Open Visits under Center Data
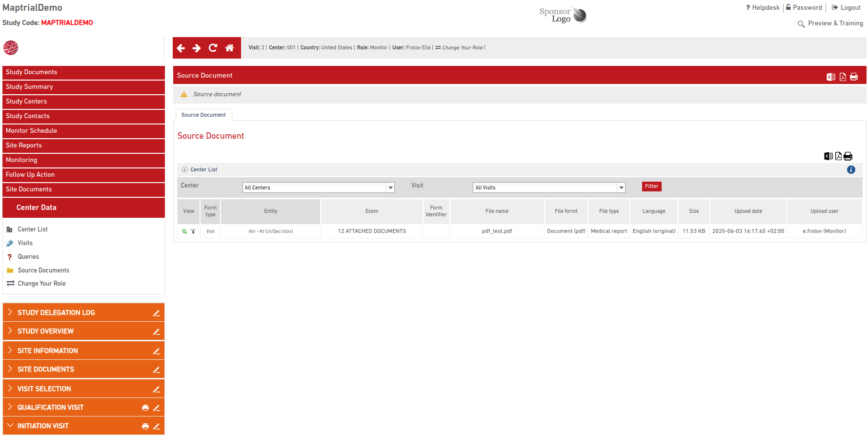 pos(25,243)
